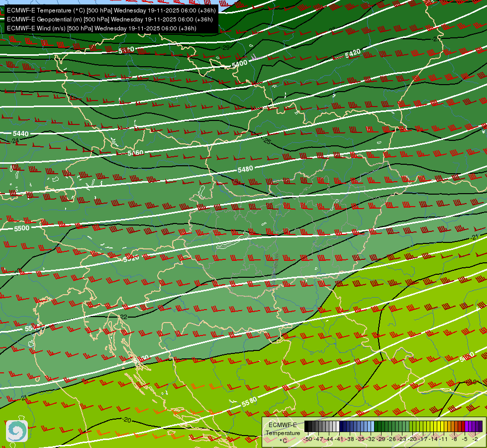Select the ECMWF-E Temperature (°C) title line

click(111, 10)
